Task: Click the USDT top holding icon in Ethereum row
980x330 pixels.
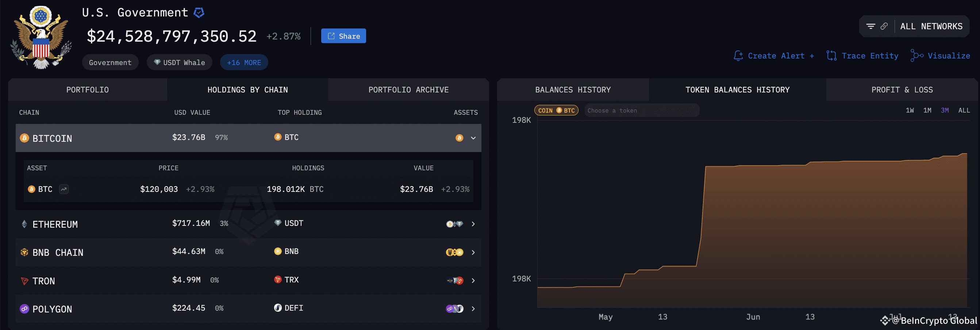Action: point(278,223)
